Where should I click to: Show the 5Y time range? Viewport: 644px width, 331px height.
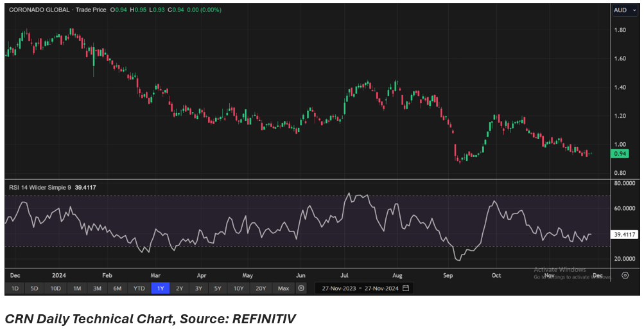tap(218, 288)
